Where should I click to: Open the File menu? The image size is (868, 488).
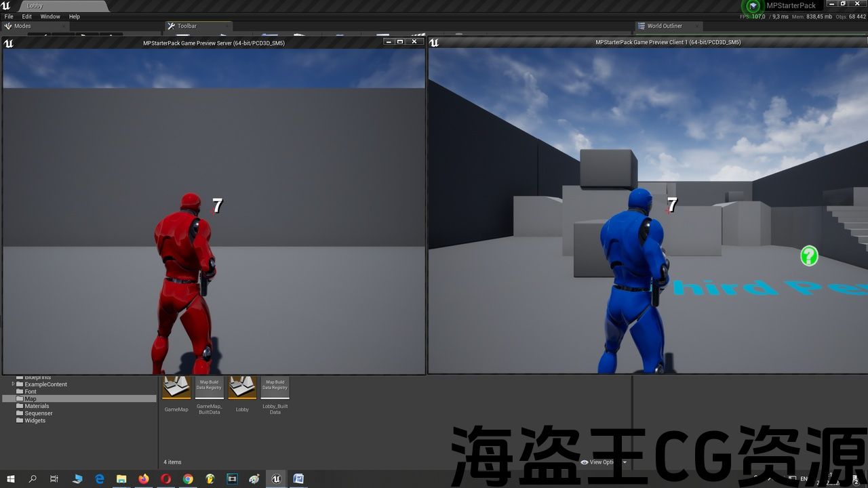(x=9, y=16)
